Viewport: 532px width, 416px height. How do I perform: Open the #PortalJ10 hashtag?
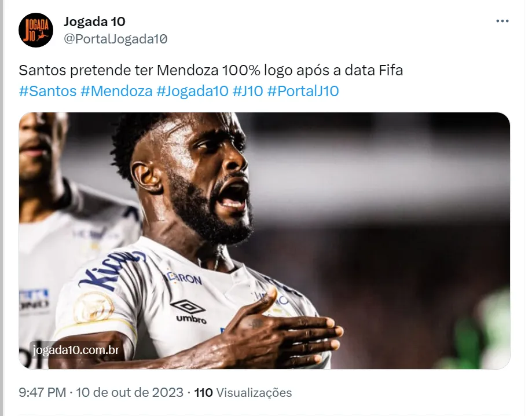coord(303,91)
